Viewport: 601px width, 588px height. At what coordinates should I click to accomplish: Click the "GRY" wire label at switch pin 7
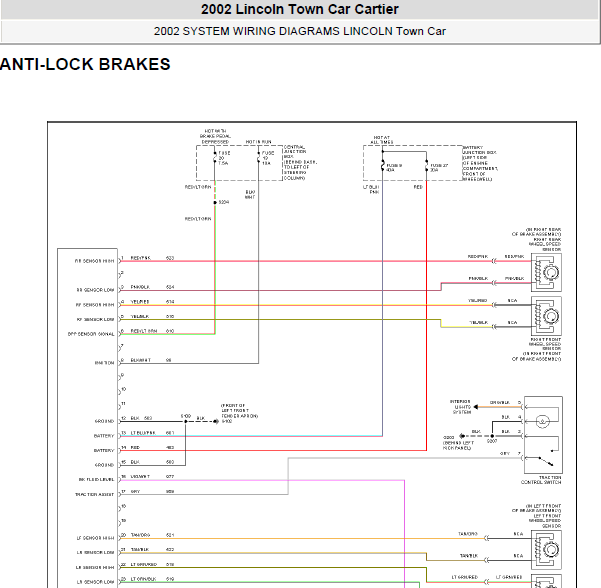pyautogui.click(x=505, y=453)
